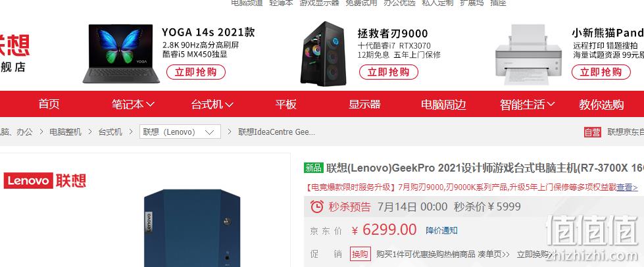Click the 查看> link in promo text
Screen dimensions: 644x267
pos(627,187)
